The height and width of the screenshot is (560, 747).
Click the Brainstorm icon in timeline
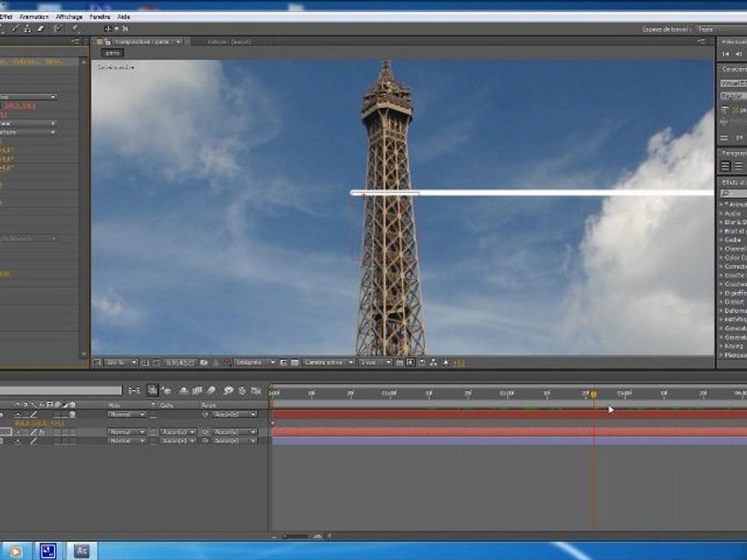tap(228, 390)
